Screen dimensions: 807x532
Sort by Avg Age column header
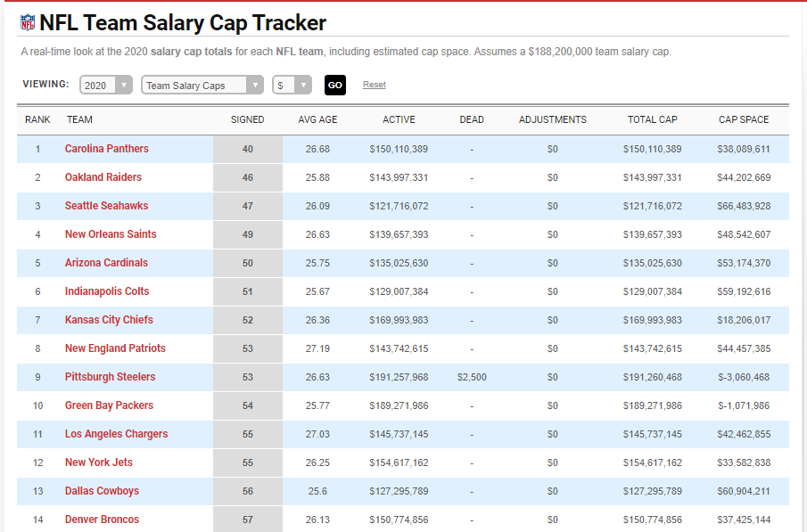point(317,119)
